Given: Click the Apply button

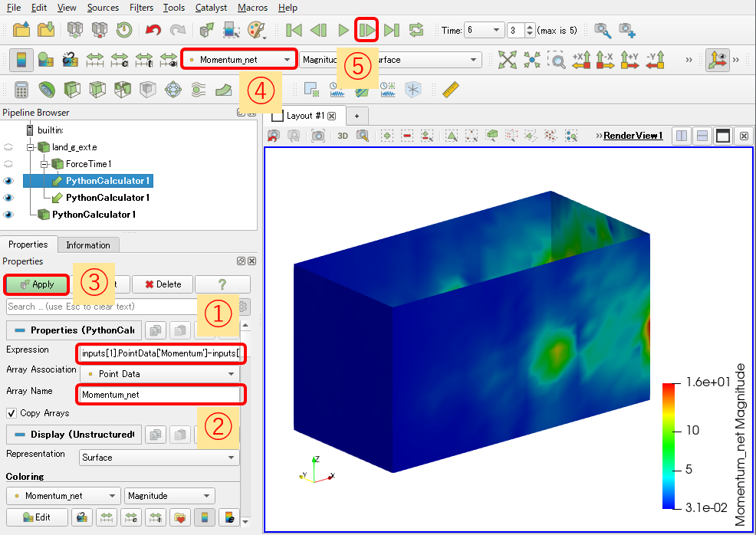Looking at the screenshot, I should (37, 284).
